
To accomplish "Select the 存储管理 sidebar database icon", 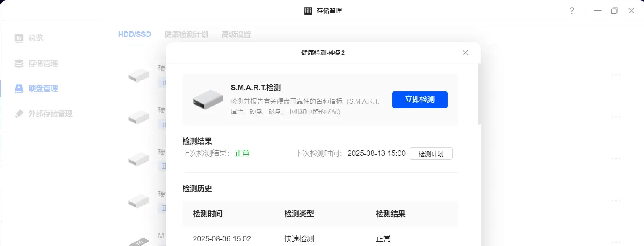I will click(x=19, y=63).
